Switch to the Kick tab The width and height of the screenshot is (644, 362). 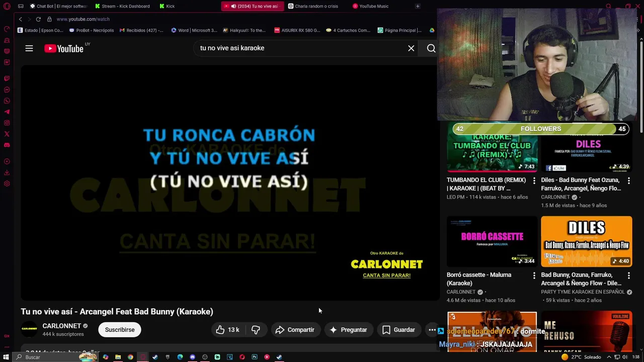(186, 6)
